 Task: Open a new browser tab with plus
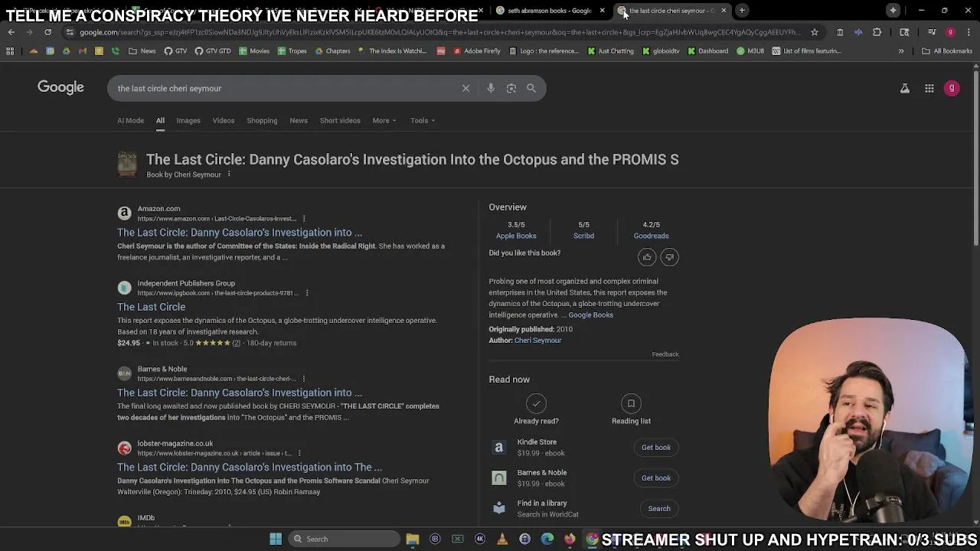742,11
